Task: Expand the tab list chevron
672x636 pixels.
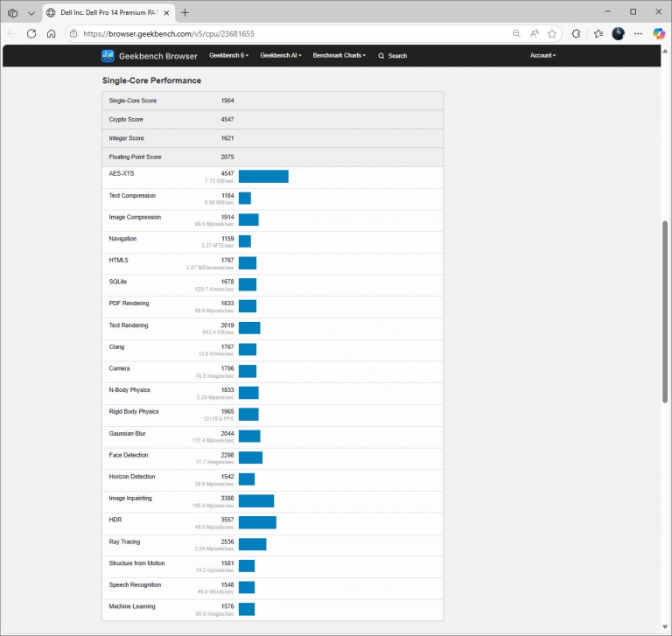Action: [31, 13]
